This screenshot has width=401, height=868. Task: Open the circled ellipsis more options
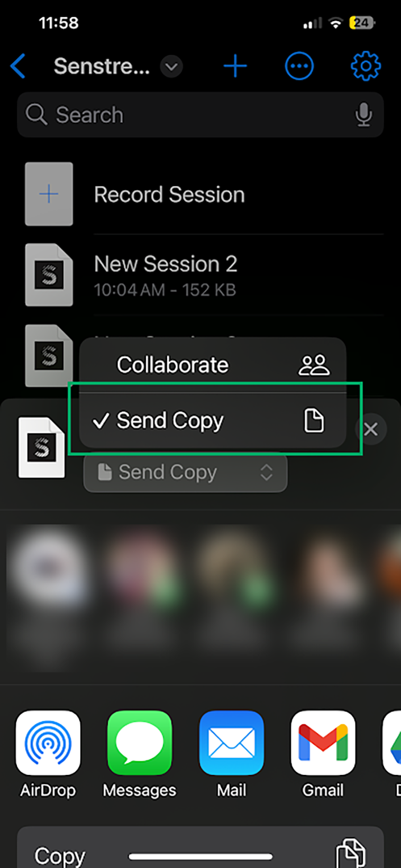(299, 67)
